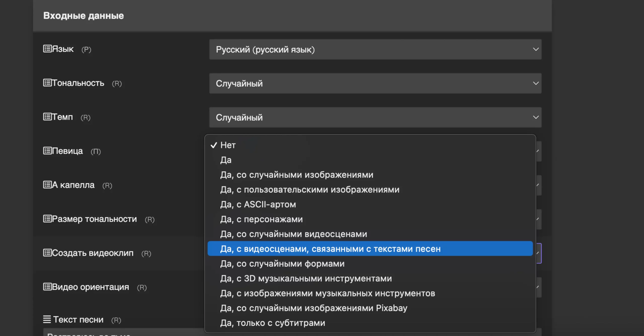Open the Язык dropdown showing Русский
644x336 pixels.
click(375, 49)
